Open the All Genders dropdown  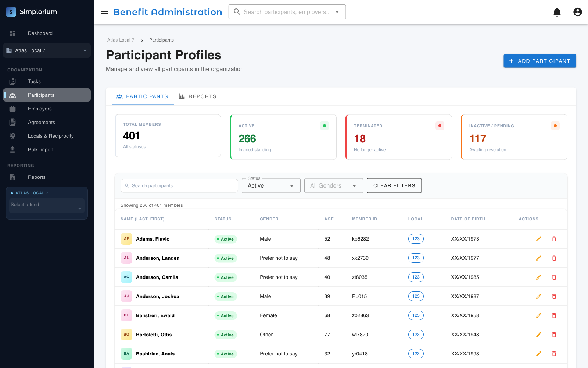(x=334, y=186)
